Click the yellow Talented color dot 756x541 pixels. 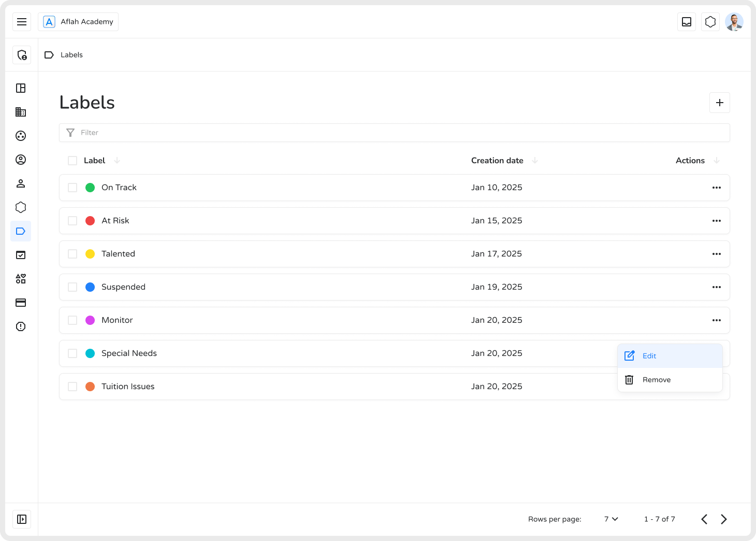[x=90, y=254]
